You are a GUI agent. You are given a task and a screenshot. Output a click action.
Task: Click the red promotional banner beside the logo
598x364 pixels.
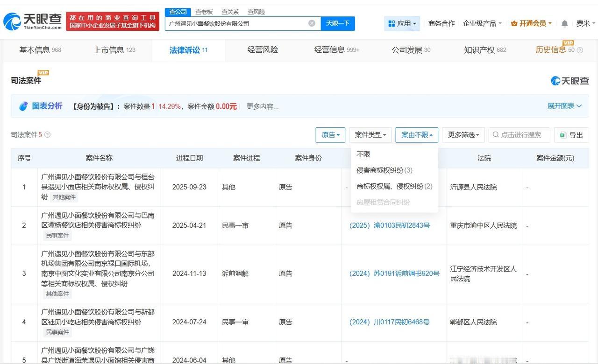[113, 21]
